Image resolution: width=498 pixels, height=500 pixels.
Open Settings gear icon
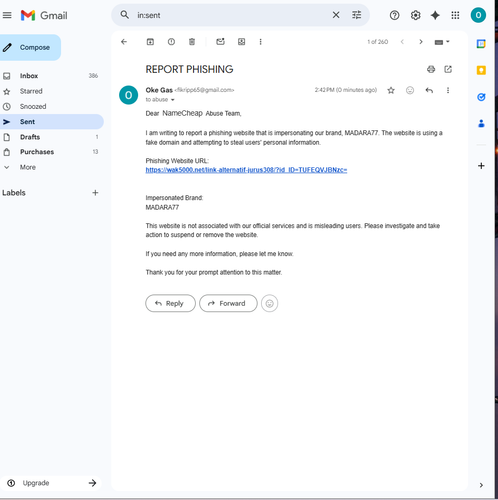click(415, 15)
